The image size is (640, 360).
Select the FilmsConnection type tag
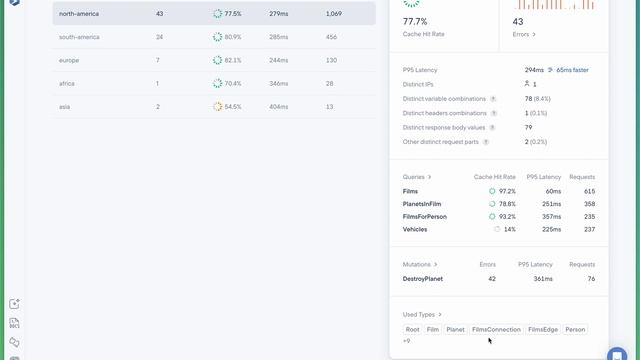(x=496, y=329)
